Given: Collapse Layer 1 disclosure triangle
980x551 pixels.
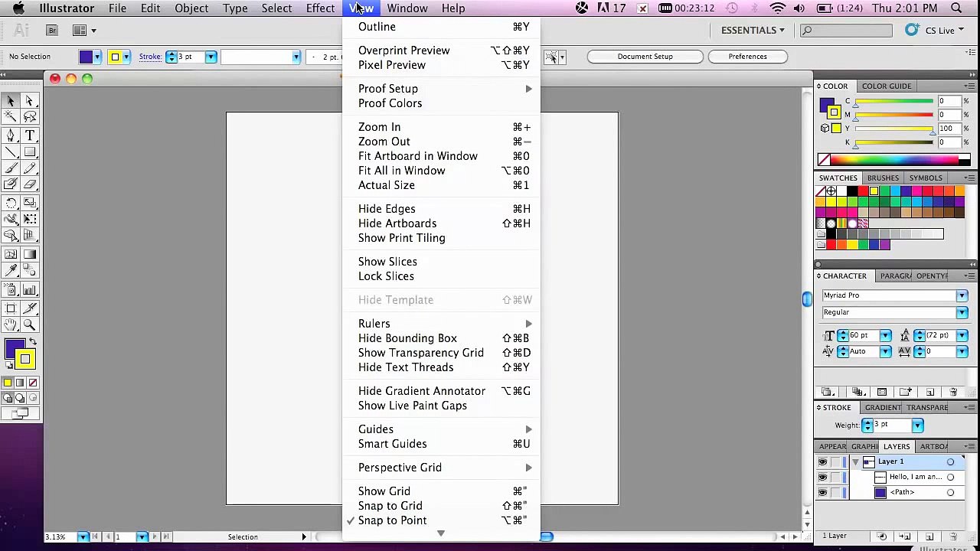Looking at the screenshot, I should 855,462.
